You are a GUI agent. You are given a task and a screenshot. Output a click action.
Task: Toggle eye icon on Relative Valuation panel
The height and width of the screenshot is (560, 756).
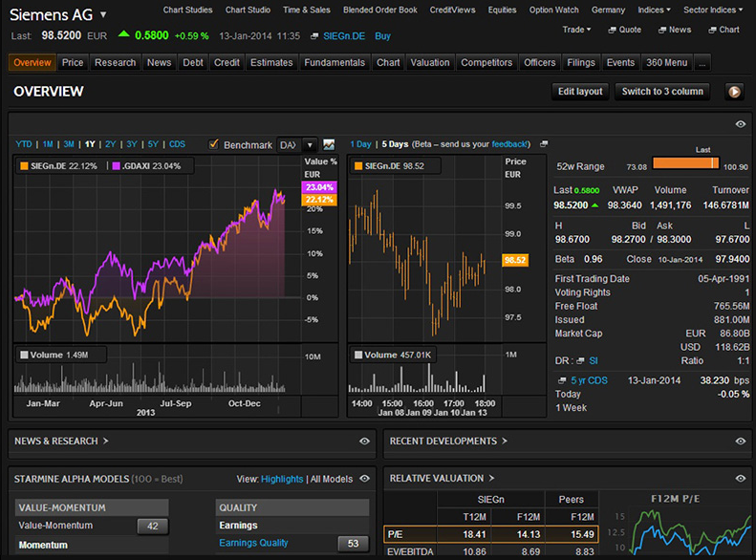pyautogui.click(x=740, y=478)
